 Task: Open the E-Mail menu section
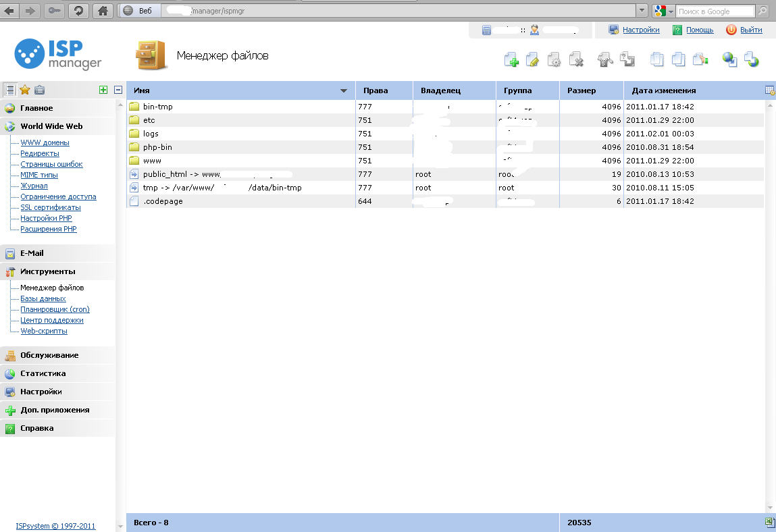[32, 253]
